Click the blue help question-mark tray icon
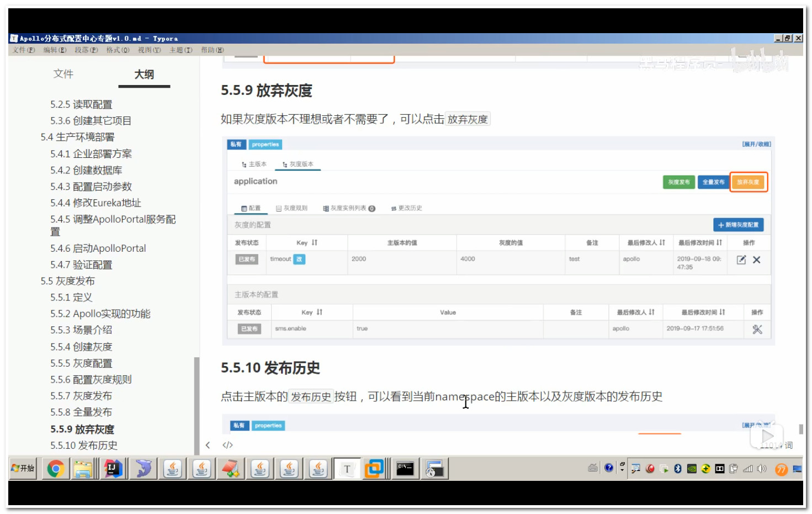 click(609, 468)
